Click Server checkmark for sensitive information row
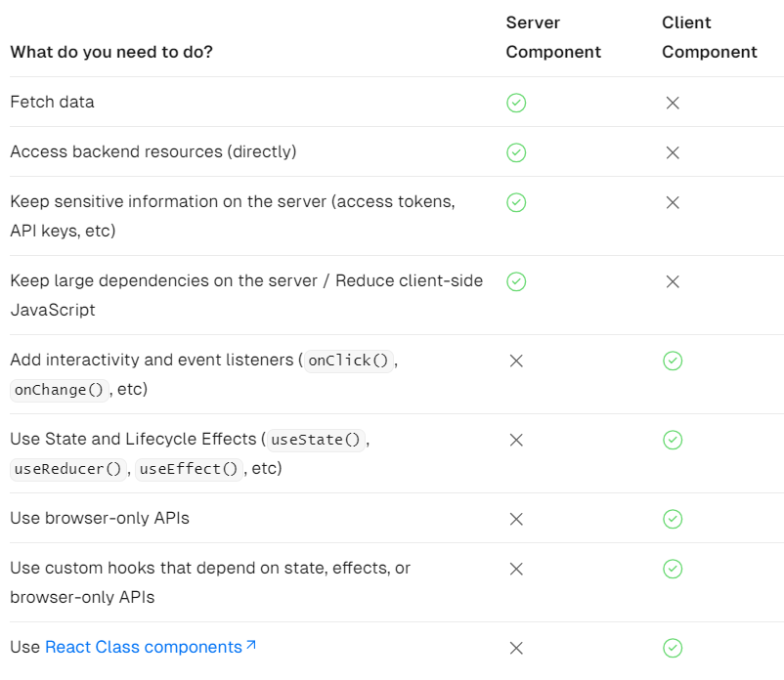 516,202
